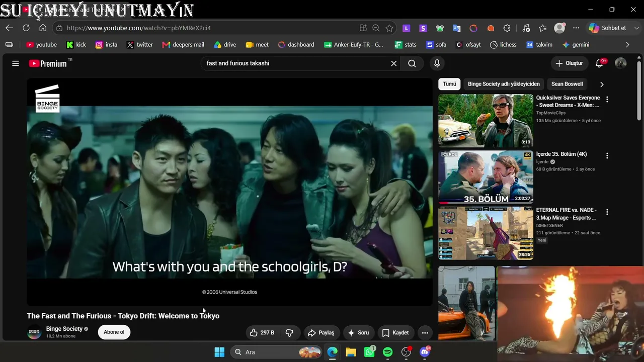Open the kick bookmark
Viewport: 644px width, 362px height.
coord(76,45)
